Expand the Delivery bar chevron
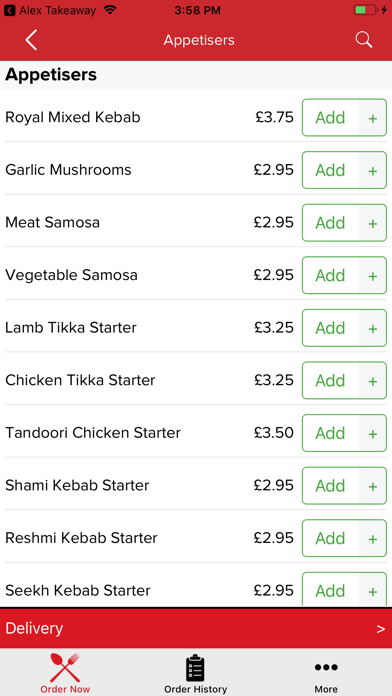Viewport: 392px width, 696px height. (x=381, y=629)
